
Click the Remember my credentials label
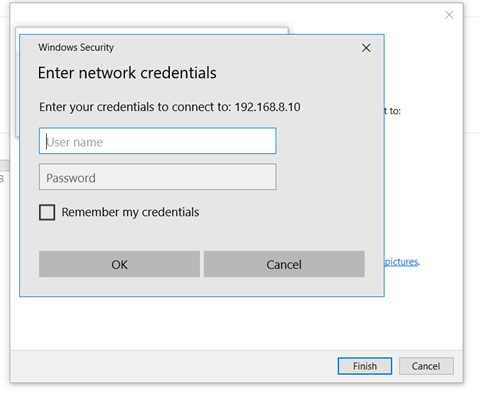(x=130, y=212)
